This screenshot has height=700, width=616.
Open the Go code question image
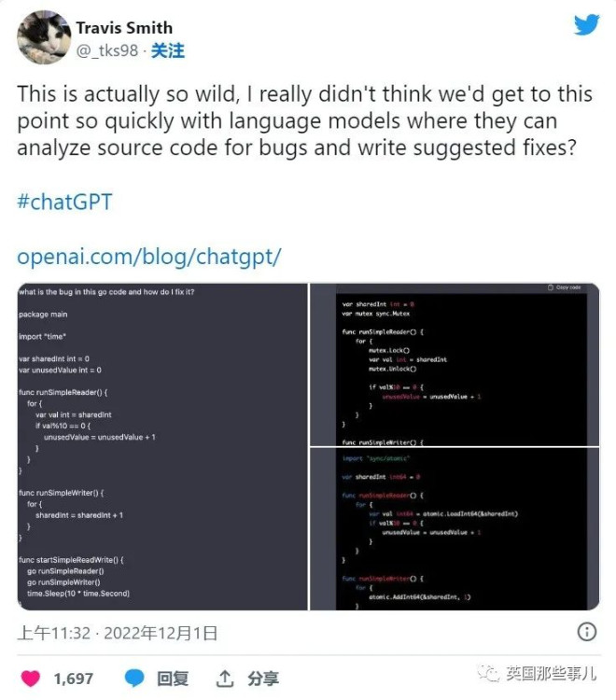coord(162,446)
